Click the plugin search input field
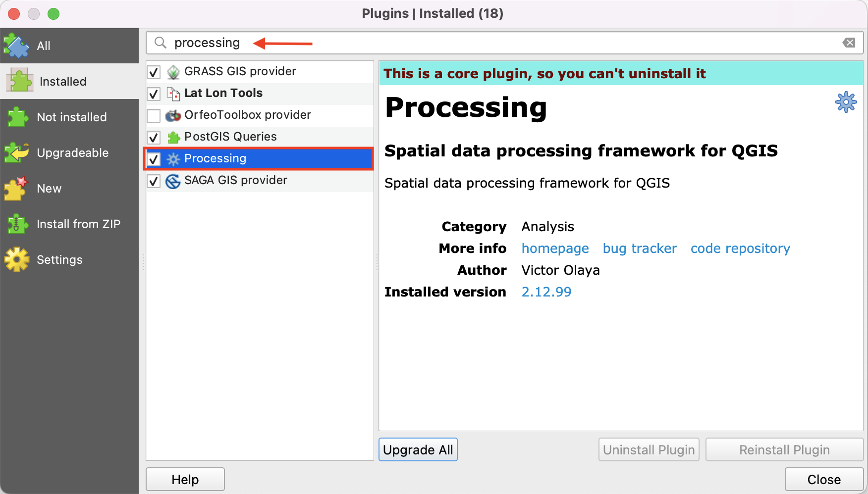 pos(495,43)
